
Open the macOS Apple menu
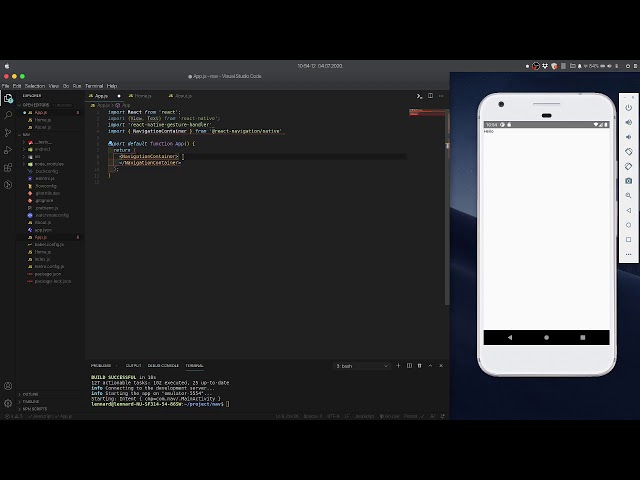click(x=7, y=66)
